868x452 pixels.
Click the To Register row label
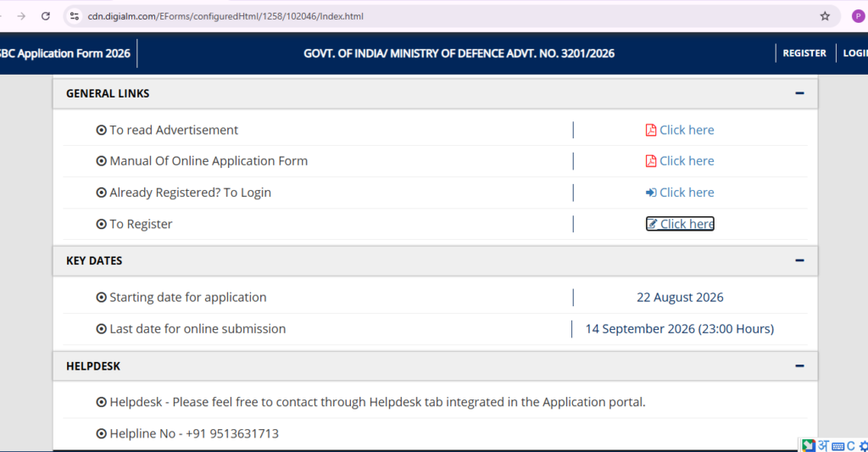pos(141,224)
